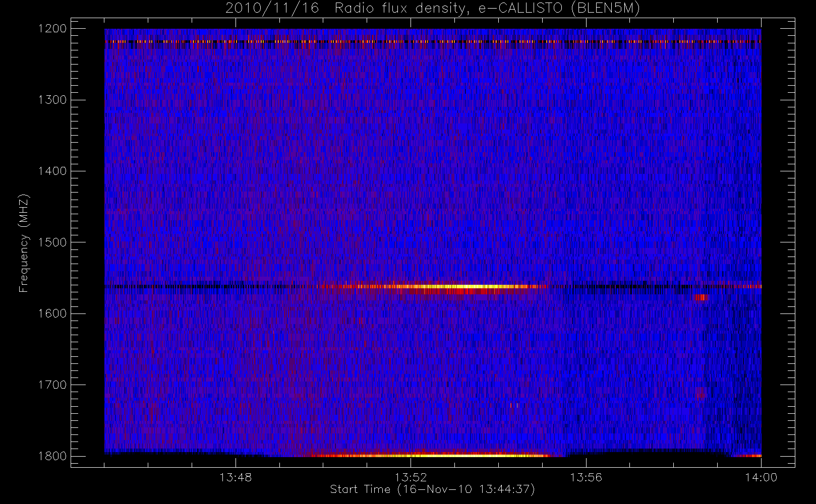This screenshot has height=504, width=816.
Task: Select the 1700 frequency tick label
Action: click(52, 385)
